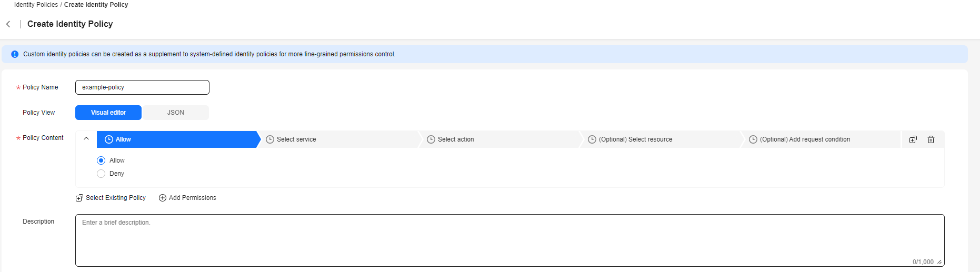Click the plus icon for Add Permissions
Screen dimensions: 980x272
click(163, 198)
